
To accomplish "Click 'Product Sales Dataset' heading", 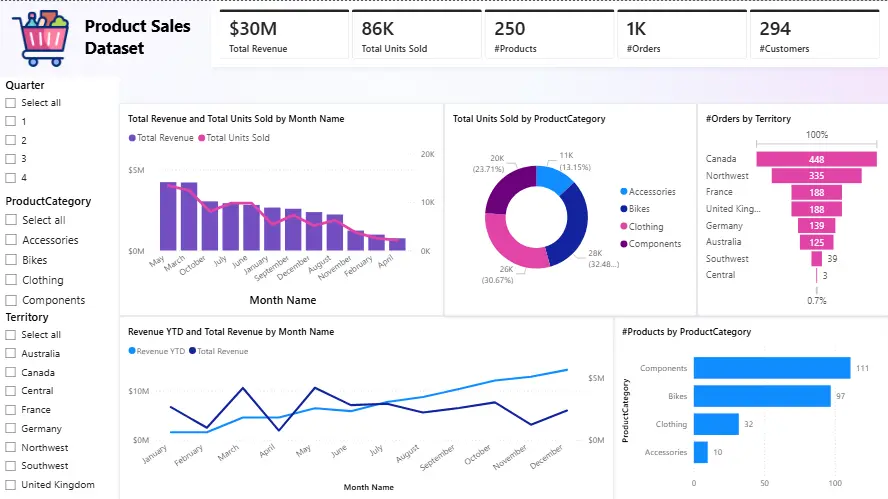I will point(138,37).
